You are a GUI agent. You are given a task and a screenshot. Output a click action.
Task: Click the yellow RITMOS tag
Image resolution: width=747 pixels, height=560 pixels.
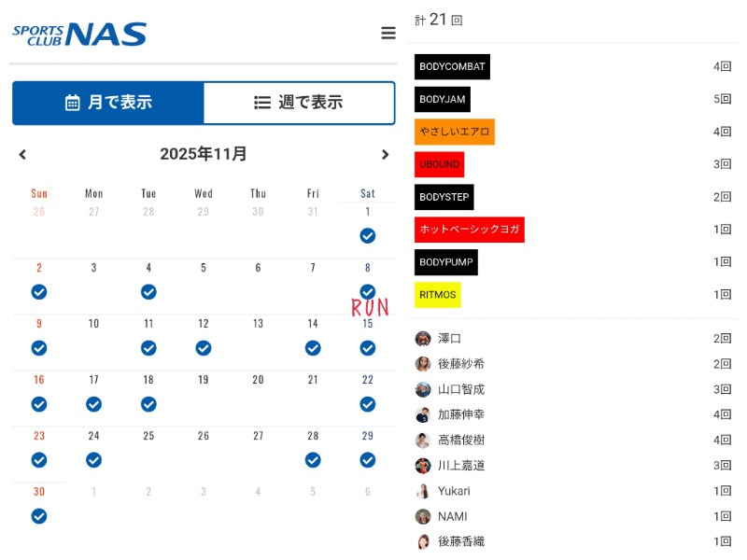coord(438,295)
